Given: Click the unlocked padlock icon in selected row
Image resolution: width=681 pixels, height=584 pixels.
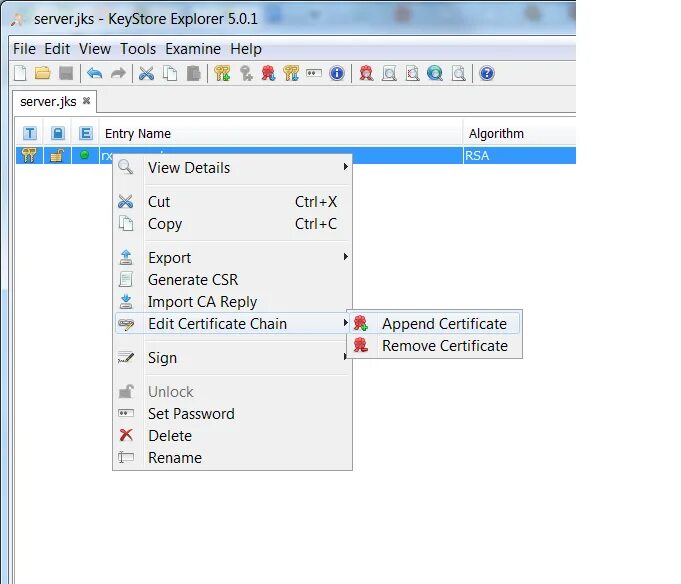Looking at the screenshot, I should [x=57, y=155].
